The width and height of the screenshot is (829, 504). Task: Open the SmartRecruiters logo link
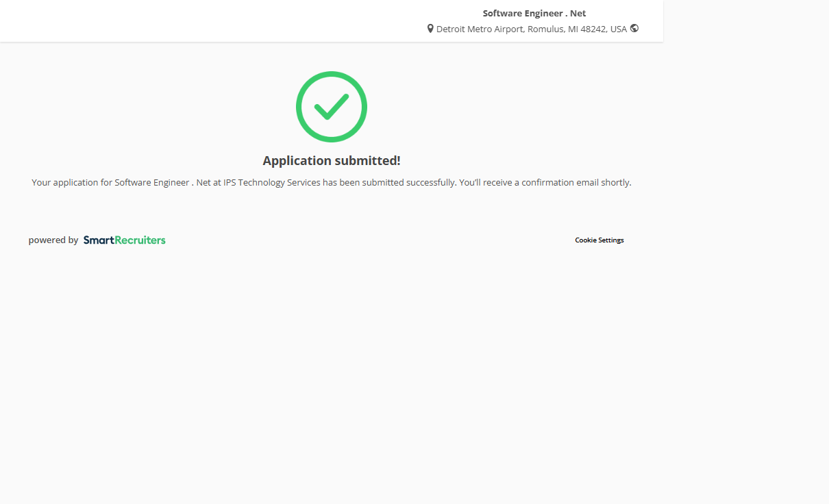click(x=124, y=240)
